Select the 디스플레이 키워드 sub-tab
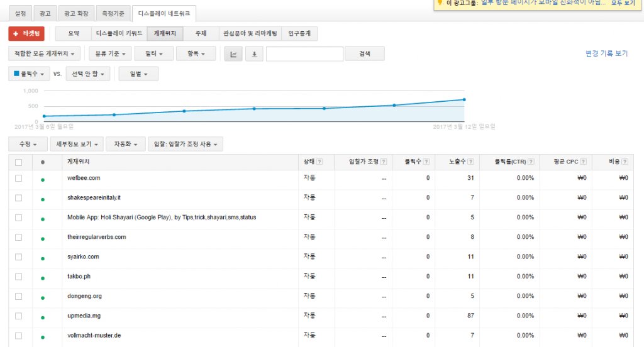Image resolution: width=644 pixels, height=347 pixels. [119, 34]
